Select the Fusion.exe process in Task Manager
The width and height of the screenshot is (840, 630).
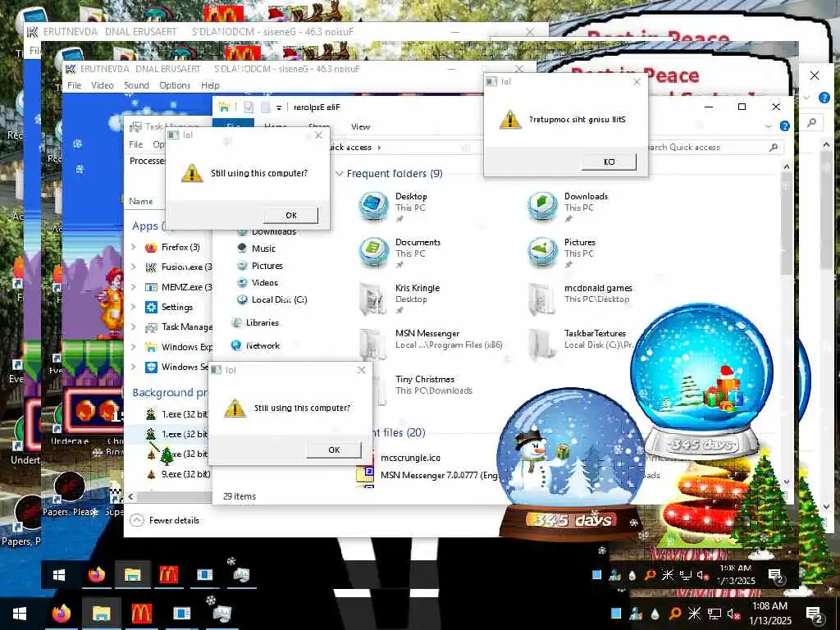click(186, 267)
